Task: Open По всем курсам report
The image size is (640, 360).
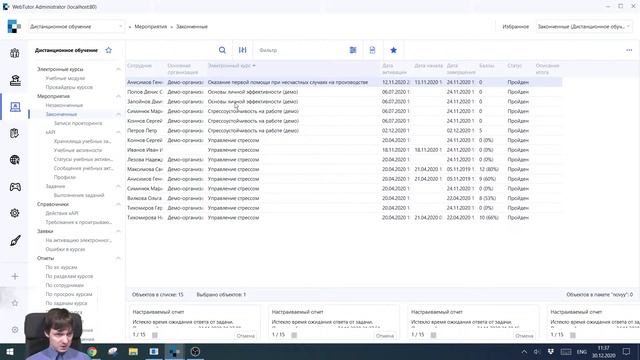Action: pyautogui.click(x=61, y=267)
